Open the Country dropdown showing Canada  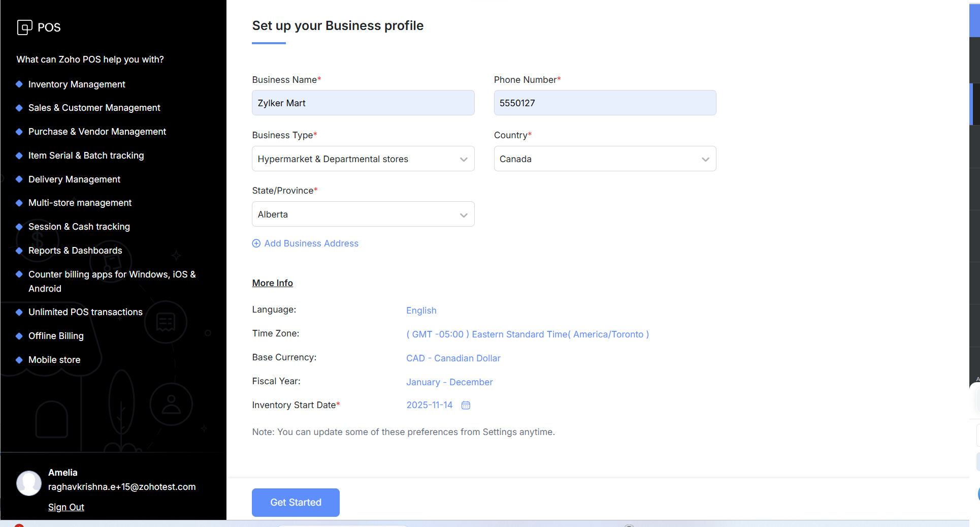(605, 159)
